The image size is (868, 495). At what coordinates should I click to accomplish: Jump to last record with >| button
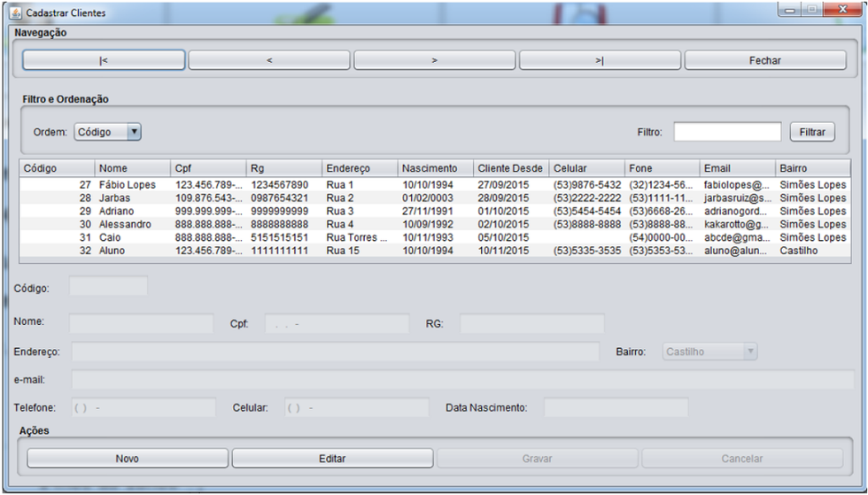601,60
